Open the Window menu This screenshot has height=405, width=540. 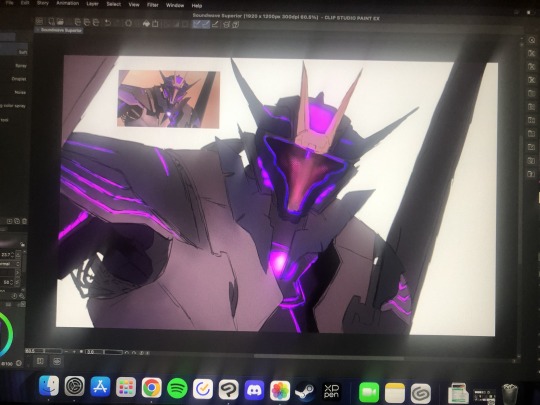175,5
